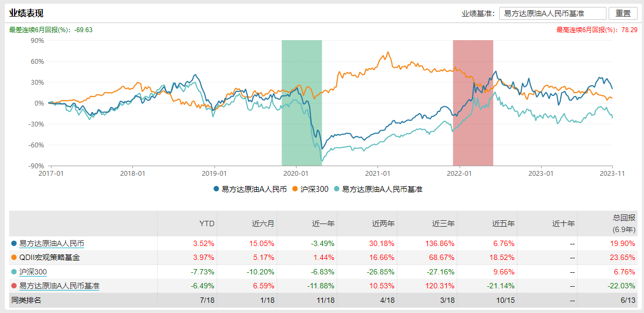Viewport: 644px width, 313px height.
Task: Click the red dot beside 易方达原油A人民币基准 row
Action: click(x=14, y=286)
